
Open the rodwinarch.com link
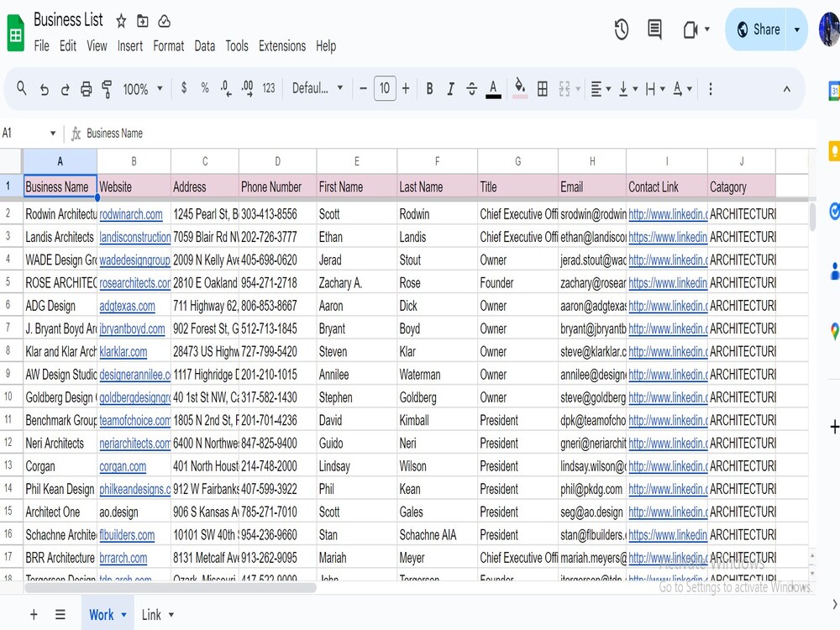tap(133, 213)
